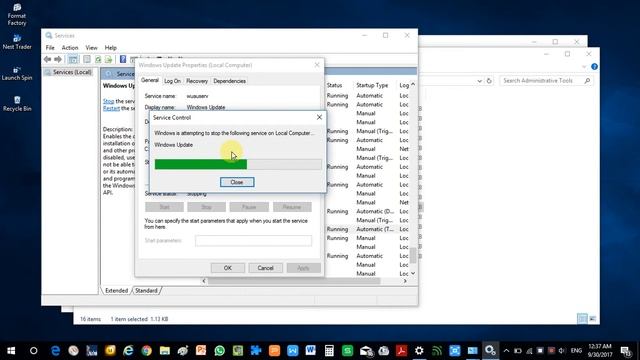Dismiss Service Control dialog with its X
The width and height of the screenshot is (640, 360).
pos(319,118)
